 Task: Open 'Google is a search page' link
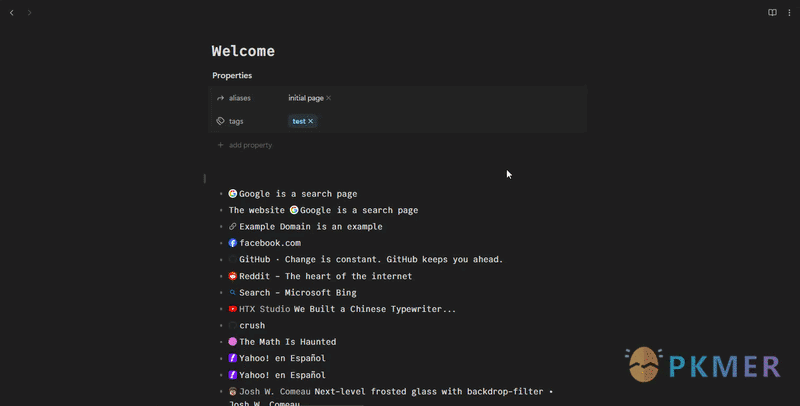(298, 194)
